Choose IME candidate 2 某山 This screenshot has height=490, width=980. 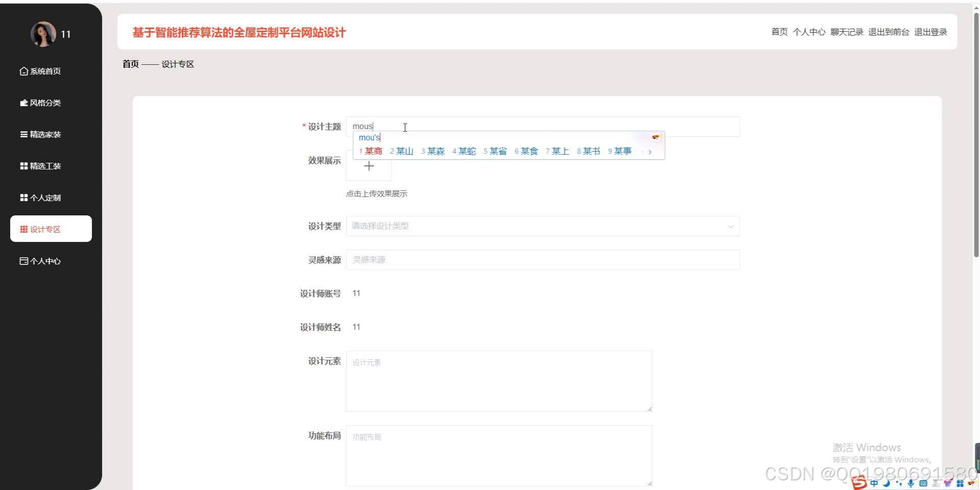tap(402, 151)
